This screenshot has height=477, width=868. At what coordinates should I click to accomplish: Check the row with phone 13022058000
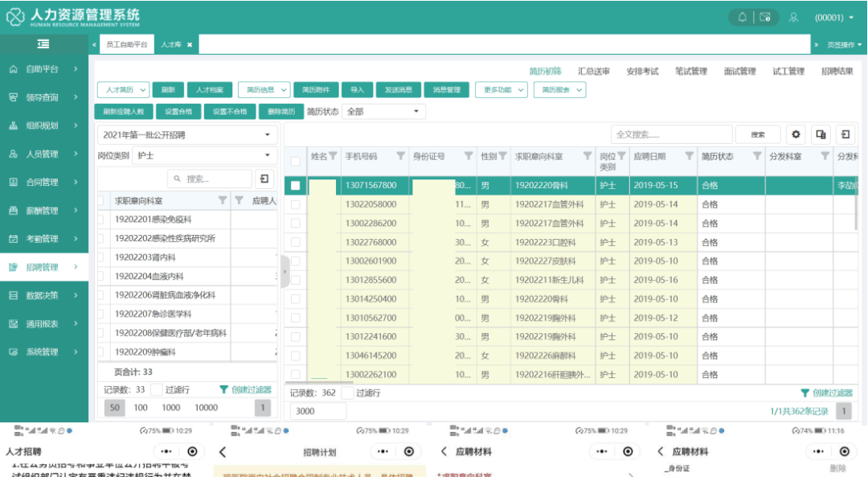coord(295,204)
